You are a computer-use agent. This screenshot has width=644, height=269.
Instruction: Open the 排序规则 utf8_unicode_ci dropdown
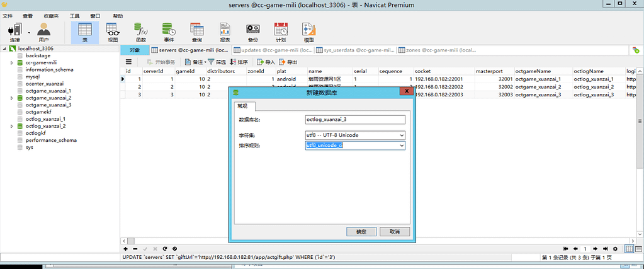click(x=401, y=146)
